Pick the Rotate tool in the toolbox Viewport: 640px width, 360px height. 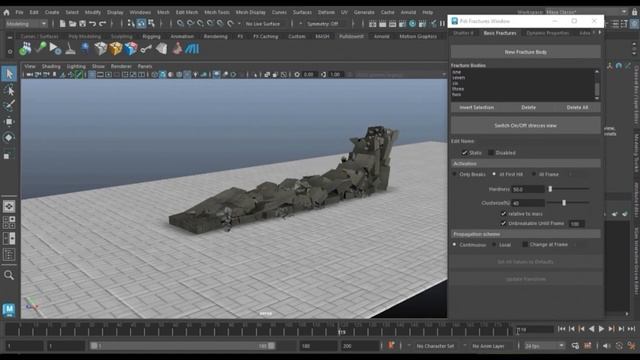[9, 138]
